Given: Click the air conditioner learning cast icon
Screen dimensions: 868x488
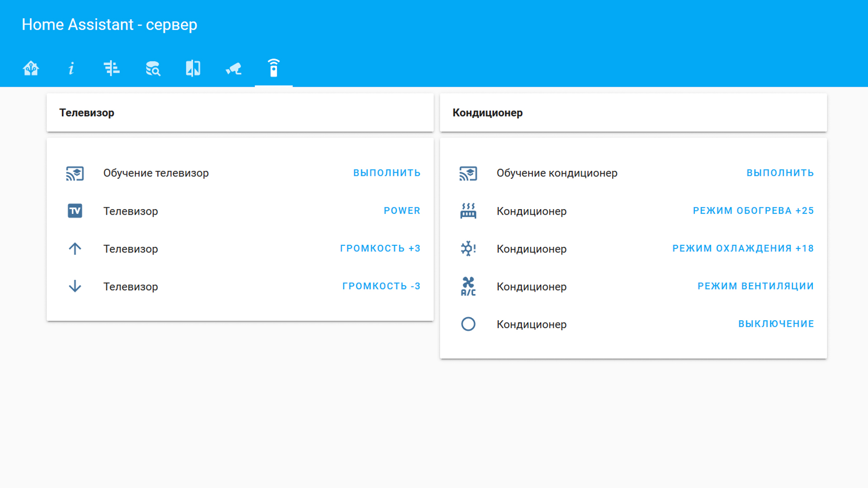Looking at the screenshot, I should 468,173.
